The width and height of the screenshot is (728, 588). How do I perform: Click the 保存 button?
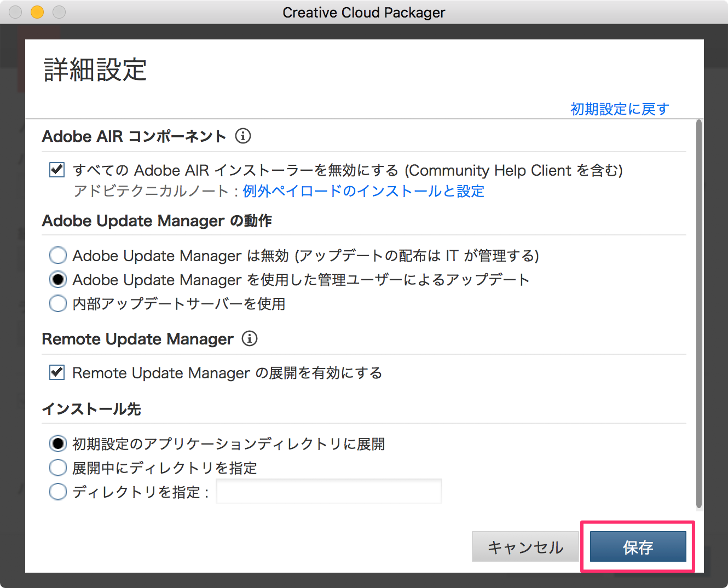coord(638,546)
